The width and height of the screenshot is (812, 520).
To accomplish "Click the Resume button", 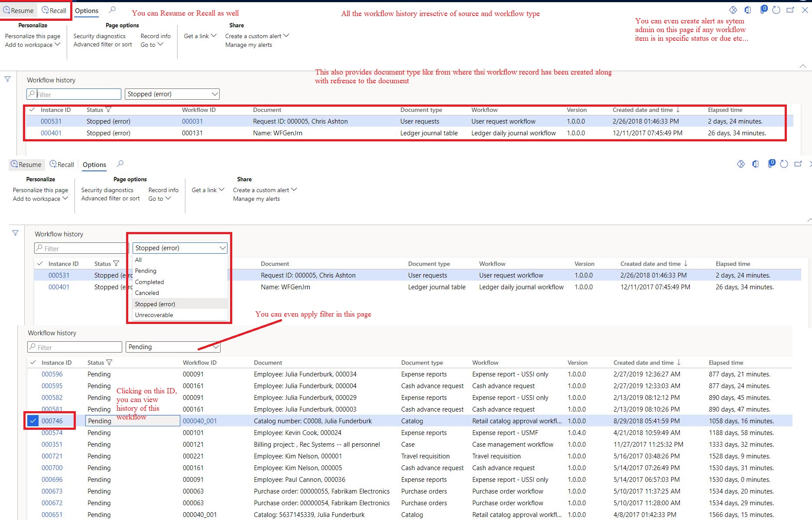I will [x=18, y=10].
